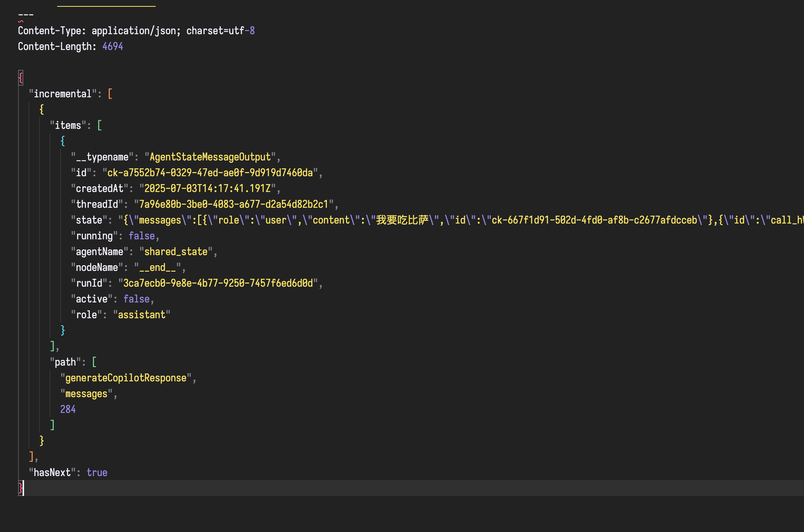Click the "__end__" value

pyautogui.click(x=158, y=268)
